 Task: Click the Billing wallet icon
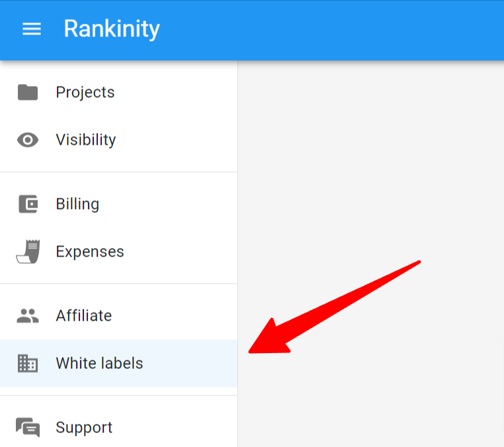point(28,204)
